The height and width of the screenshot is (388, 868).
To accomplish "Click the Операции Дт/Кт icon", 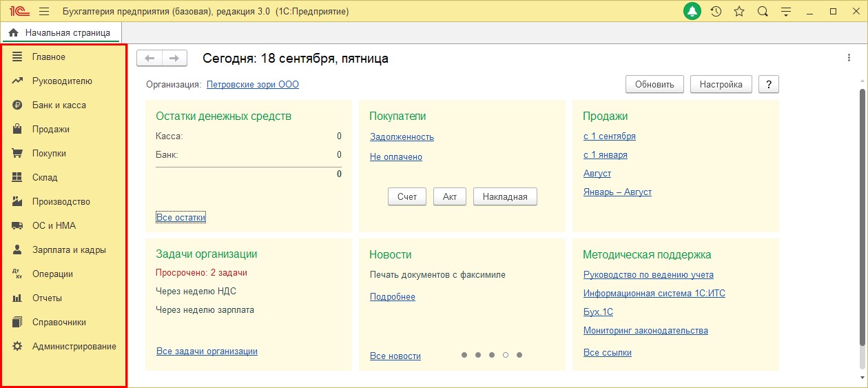I will [17, 274].
